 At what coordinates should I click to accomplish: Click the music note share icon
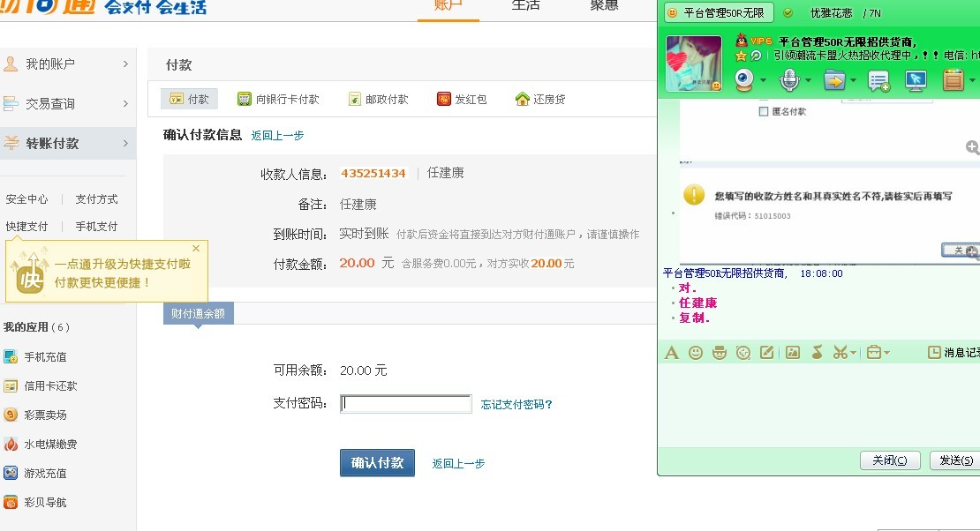[x=817, y=352]
